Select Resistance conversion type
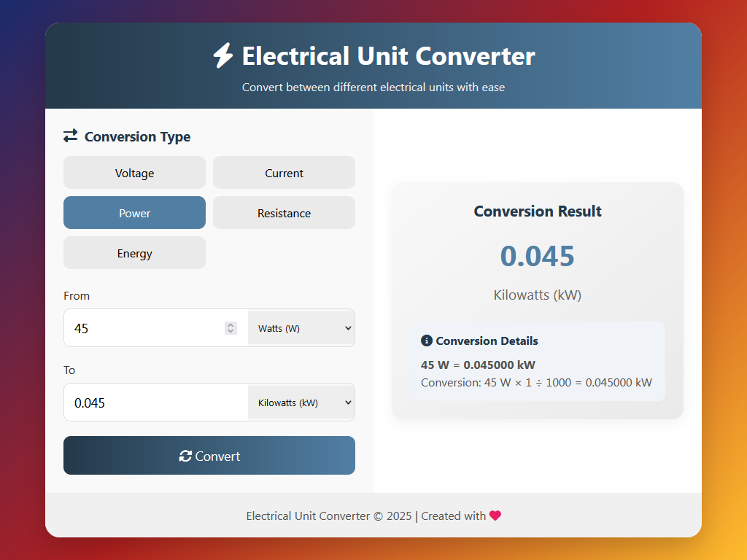This screenshot has height=560, width=747. click(x=284, y=213)
